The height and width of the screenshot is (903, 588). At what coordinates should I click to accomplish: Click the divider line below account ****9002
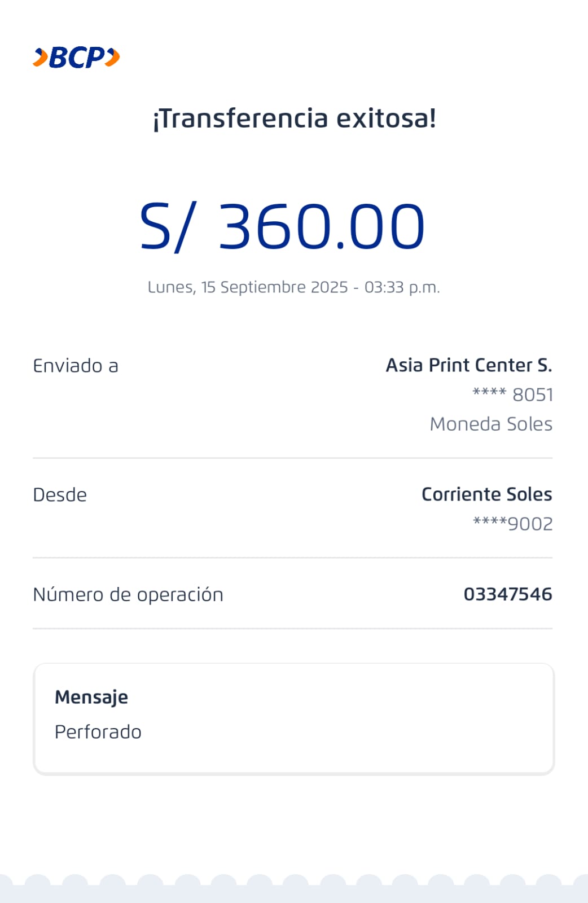click(292, 558)
